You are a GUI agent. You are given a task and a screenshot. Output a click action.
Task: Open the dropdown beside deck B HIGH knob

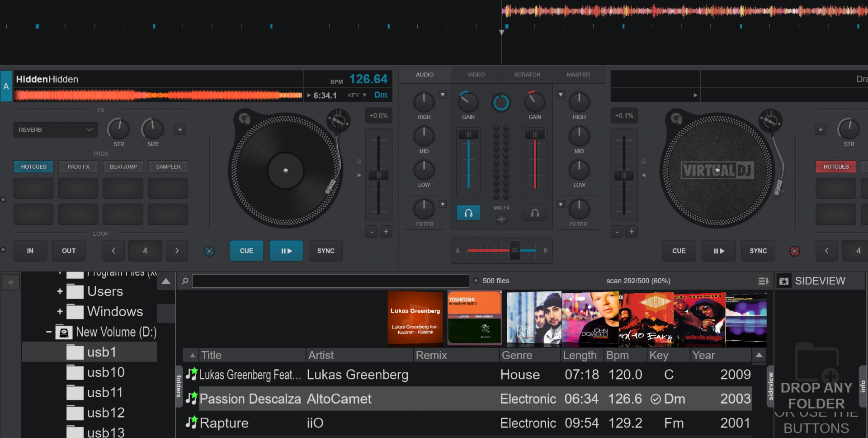click(561, 95)
